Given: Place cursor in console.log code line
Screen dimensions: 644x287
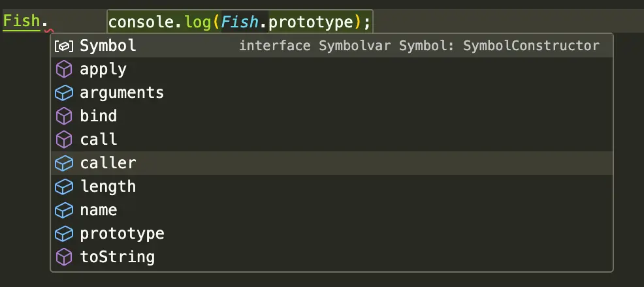Looking at the screenshot, I should [x=239, y=22].
